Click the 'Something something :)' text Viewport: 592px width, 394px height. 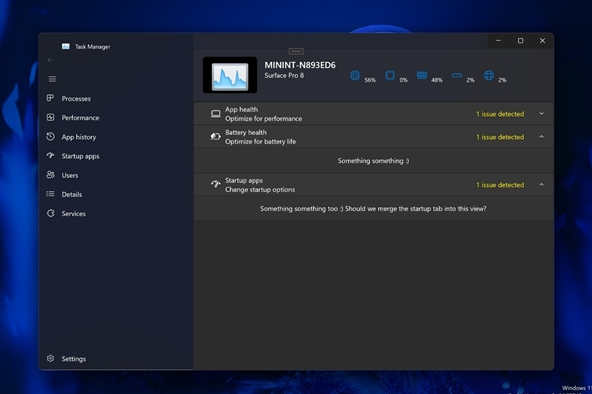(373, 161)
